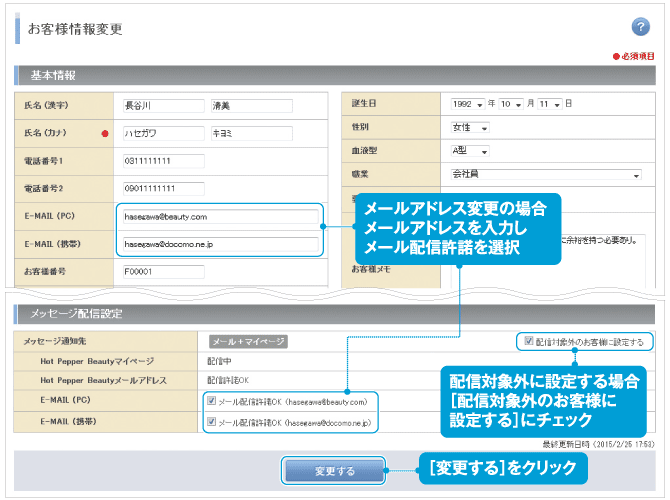The height and width of the screenshot is (500, 670).
Task: Click the 氏名(漢字) first name field
Action: tap(249, 105)
